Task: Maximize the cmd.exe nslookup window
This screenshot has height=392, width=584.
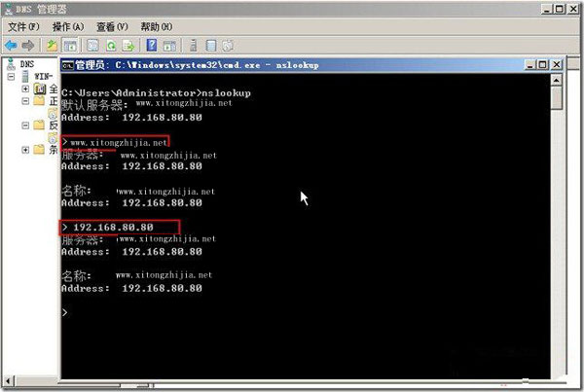Action: 543,65
